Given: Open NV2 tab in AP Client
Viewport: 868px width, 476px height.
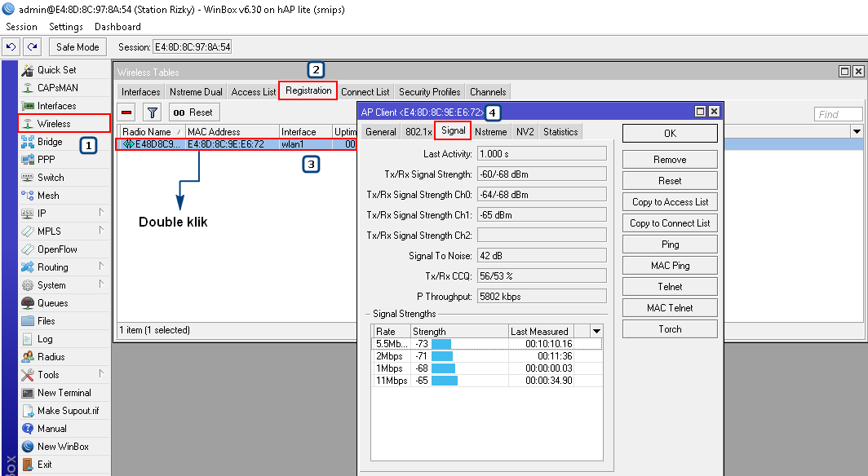Looking at the screenshot, I should [x=525, y=131].
